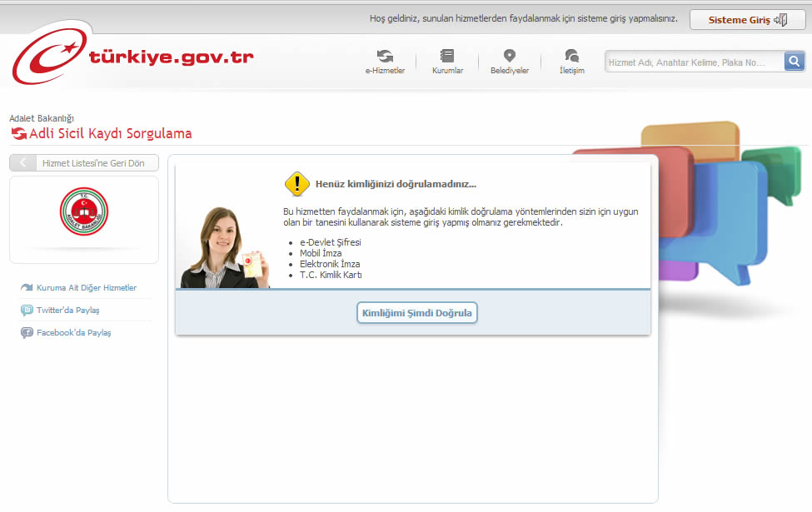This screenshot has height=512, width=812.
Task: Select Facebook'ta Paylaş link
Action: coord(74,333)
